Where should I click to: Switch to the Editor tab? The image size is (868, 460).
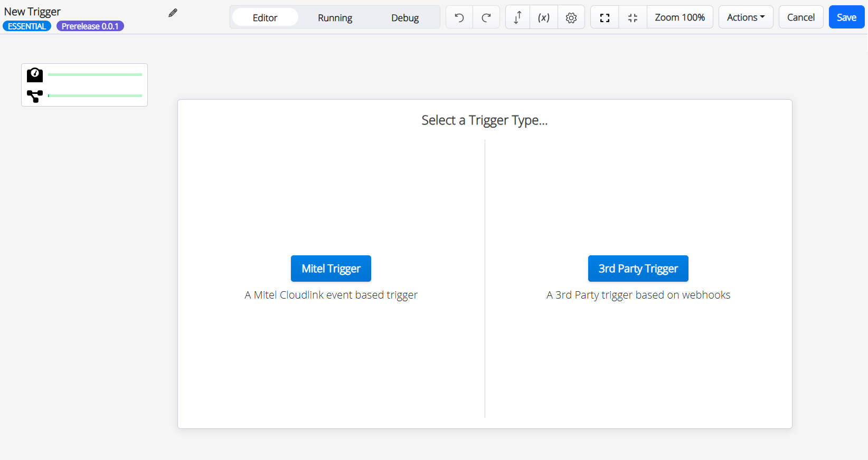click(x=265, y=17)
